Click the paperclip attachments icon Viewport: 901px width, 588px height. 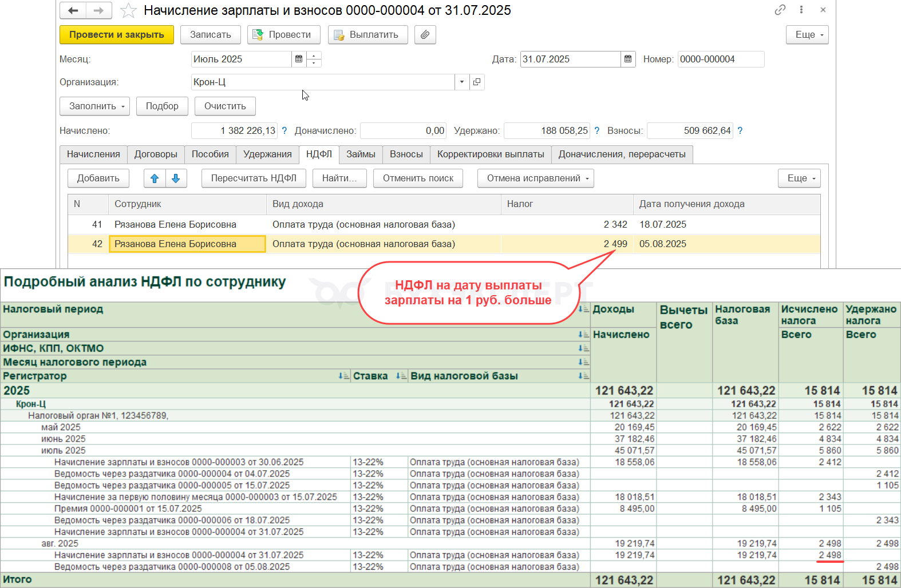[x=425, y=35]
